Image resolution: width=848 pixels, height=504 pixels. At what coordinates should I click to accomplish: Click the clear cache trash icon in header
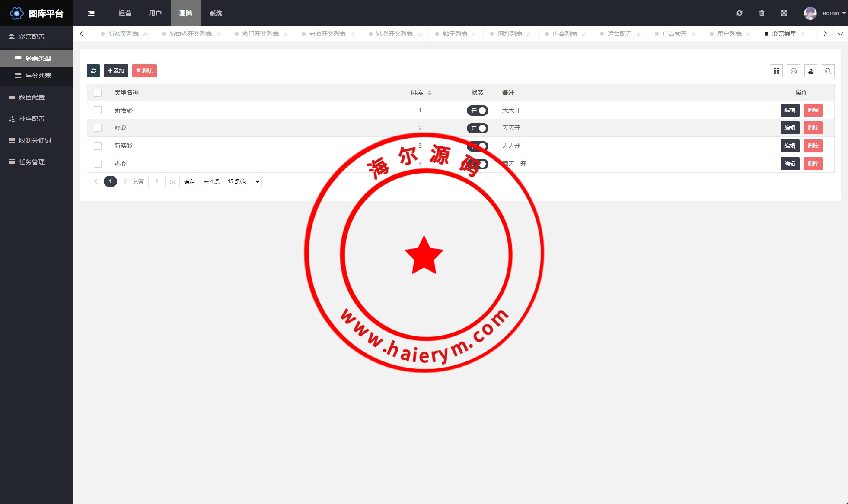762,13
